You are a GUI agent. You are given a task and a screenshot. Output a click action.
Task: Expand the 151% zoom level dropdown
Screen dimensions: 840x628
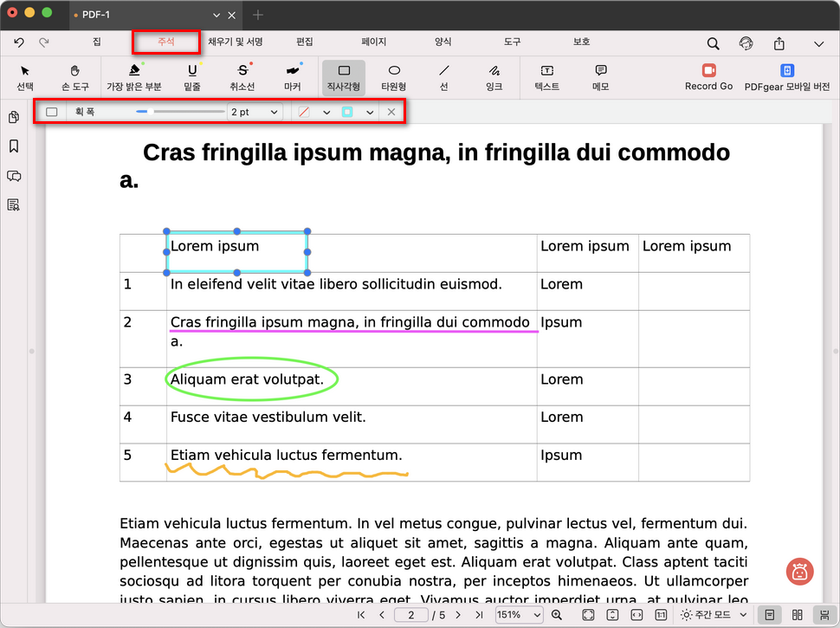(x=519, y=614)
